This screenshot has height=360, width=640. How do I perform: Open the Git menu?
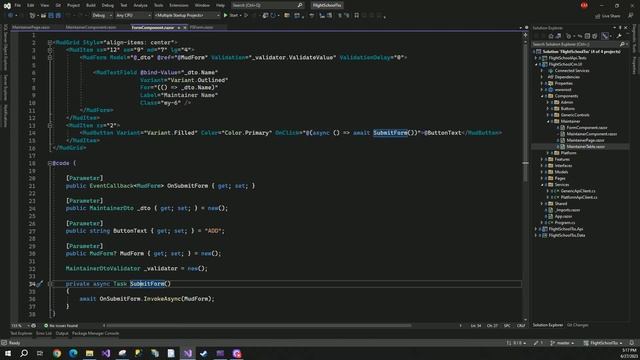tap(58, 5)
